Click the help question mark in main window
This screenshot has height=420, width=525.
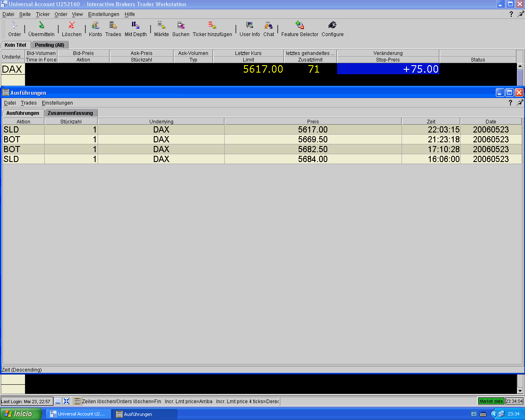(511, 14)
